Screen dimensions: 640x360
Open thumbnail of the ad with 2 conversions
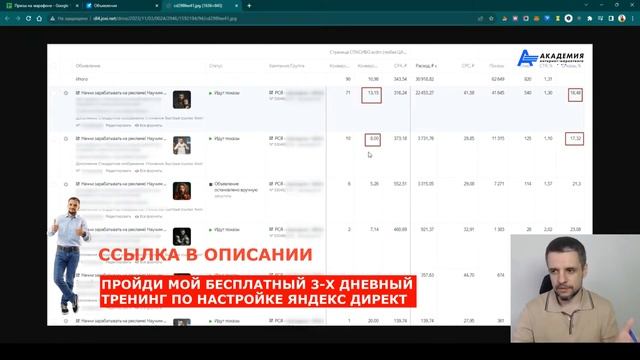coord(182,236)
